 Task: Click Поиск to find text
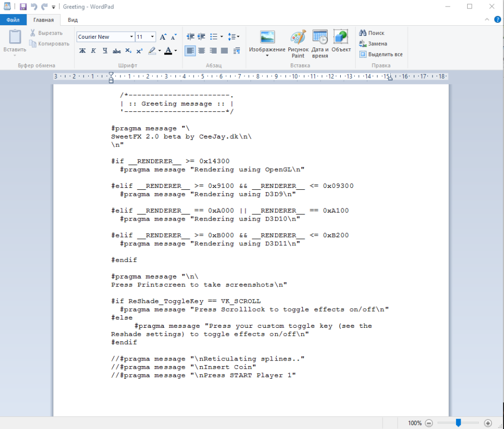372,33
